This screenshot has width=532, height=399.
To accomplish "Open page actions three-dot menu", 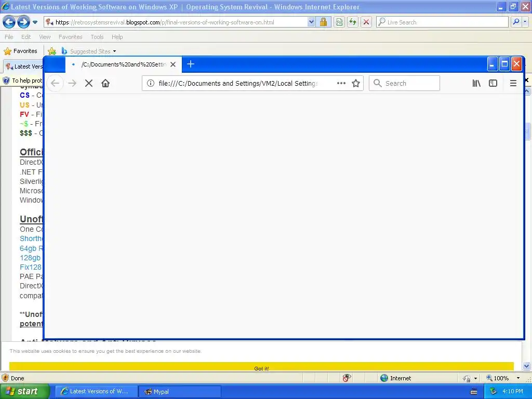I will pos(341,83).
